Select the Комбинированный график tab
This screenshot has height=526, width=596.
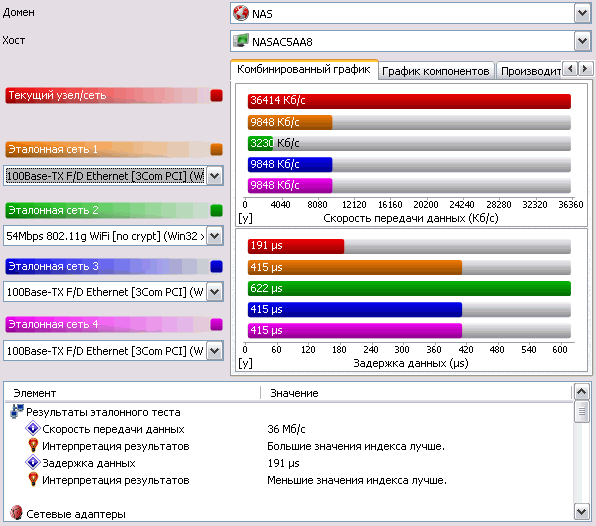click(304, 69)
